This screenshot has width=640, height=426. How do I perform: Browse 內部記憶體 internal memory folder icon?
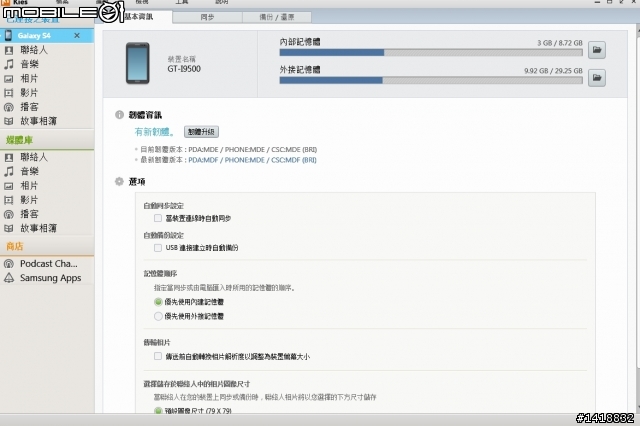(597, 50)
